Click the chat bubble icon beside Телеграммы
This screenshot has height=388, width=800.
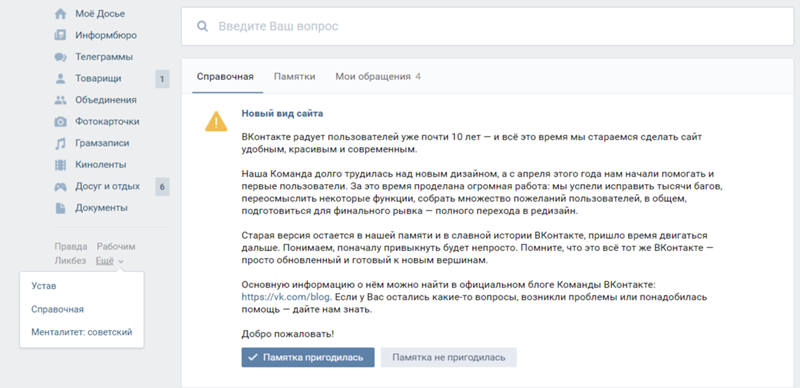click(60, 57)
